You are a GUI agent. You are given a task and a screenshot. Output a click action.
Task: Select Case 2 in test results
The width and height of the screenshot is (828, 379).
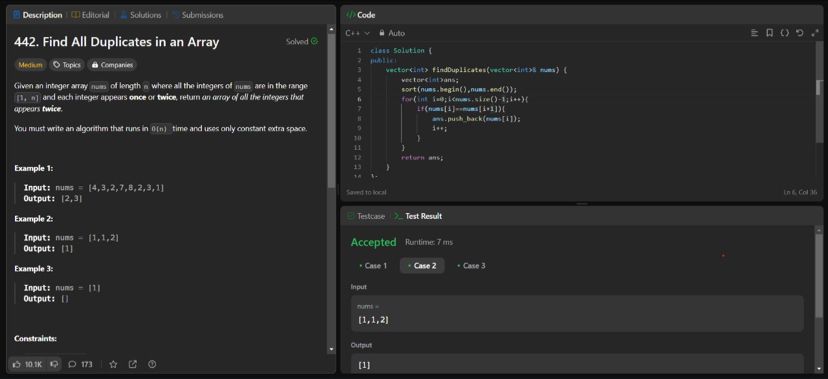[x=422, y=266]
